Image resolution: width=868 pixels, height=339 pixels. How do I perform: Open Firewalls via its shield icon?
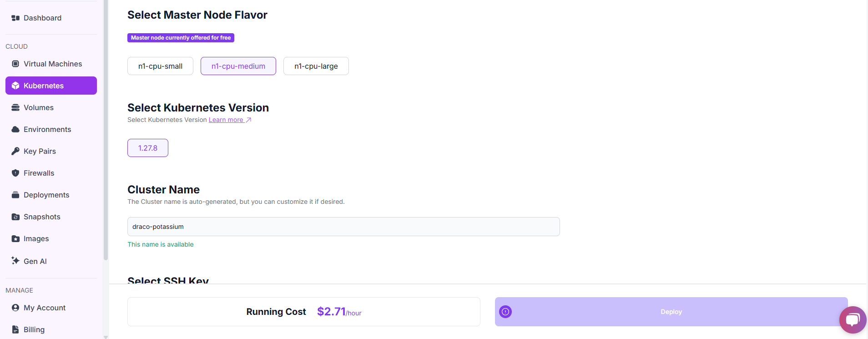tap(15, 173)
